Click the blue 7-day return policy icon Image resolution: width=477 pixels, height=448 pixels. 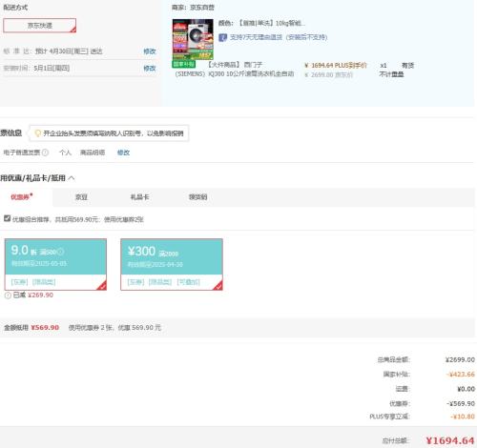[x=222, y=37]
